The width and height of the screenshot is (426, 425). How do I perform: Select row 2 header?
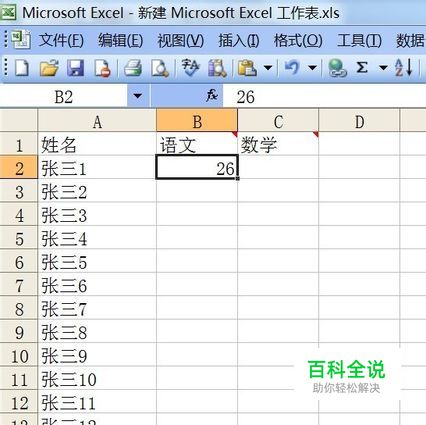[19, 168]
